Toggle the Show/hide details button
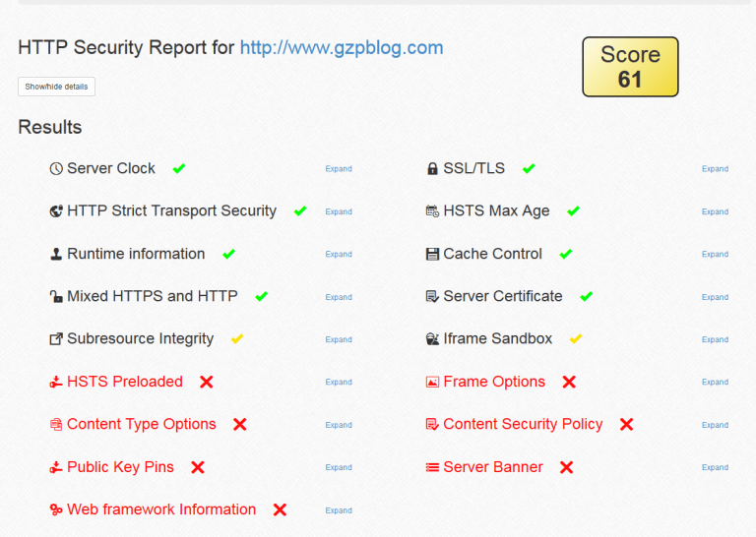This screenshot has width=756, height=537. [x=56, y=87]
